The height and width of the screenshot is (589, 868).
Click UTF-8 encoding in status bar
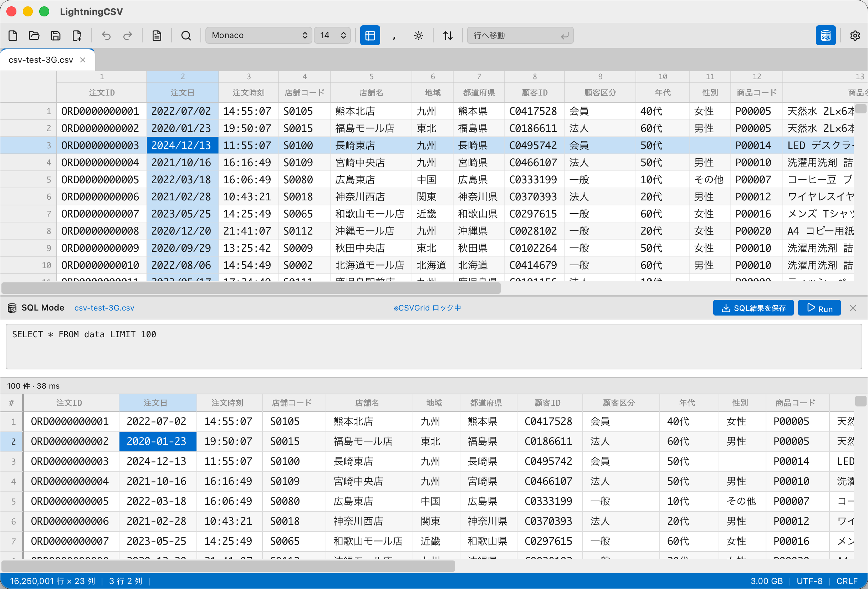point(810,581)
